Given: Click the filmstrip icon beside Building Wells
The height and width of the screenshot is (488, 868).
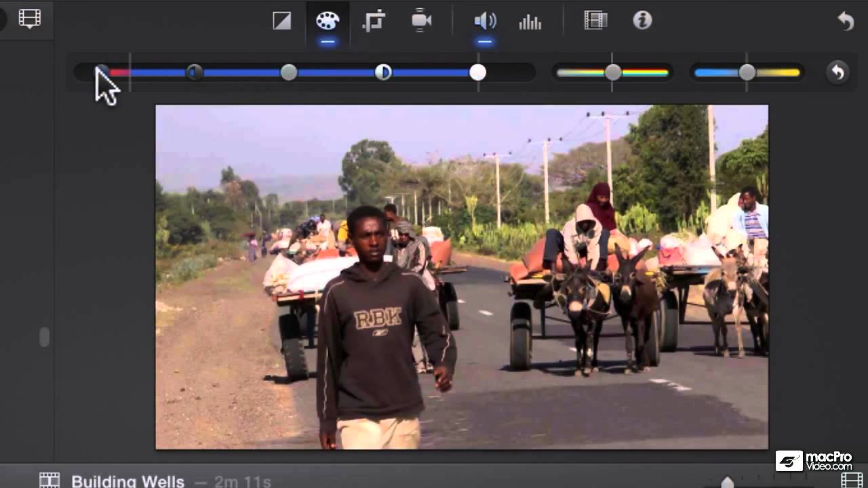Looking at the screenshot, I should [50, 480].
